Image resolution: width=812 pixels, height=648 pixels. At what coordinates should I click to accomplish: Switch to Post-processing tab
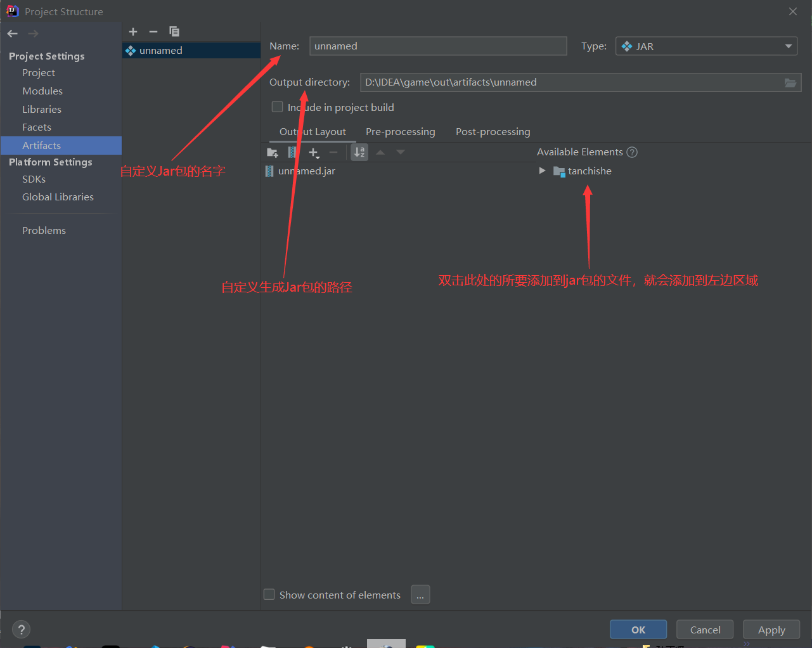coord(493,132)
